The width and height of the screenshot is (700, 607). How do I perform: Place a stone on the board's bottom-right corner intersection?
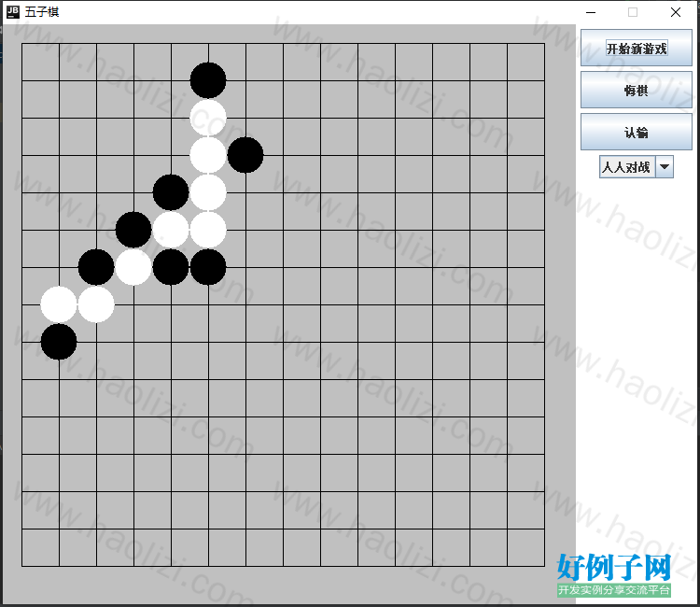click(x=544, y=566)
